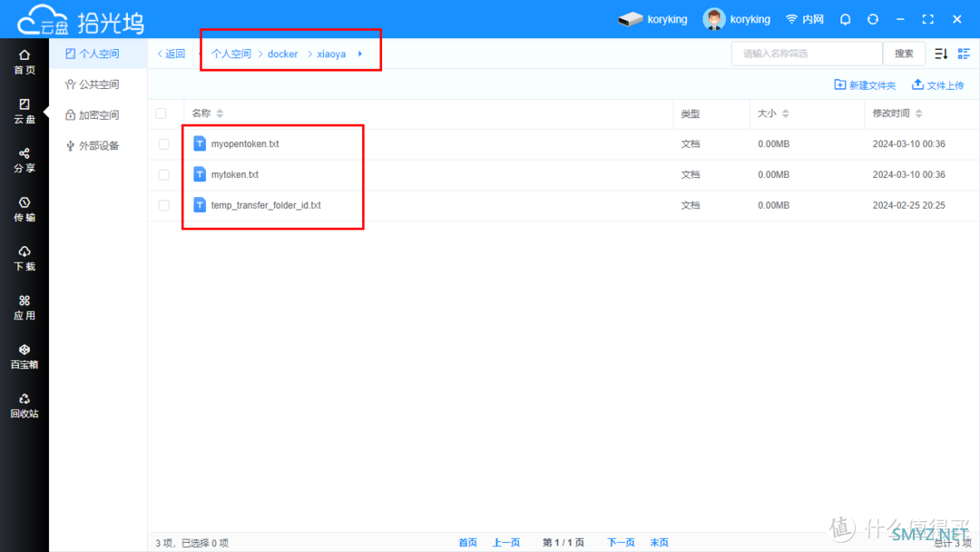The height and width of the screenshot is (552, 980).
Task: Open the 回收站 recycle bin
Action: click(24, 406)
